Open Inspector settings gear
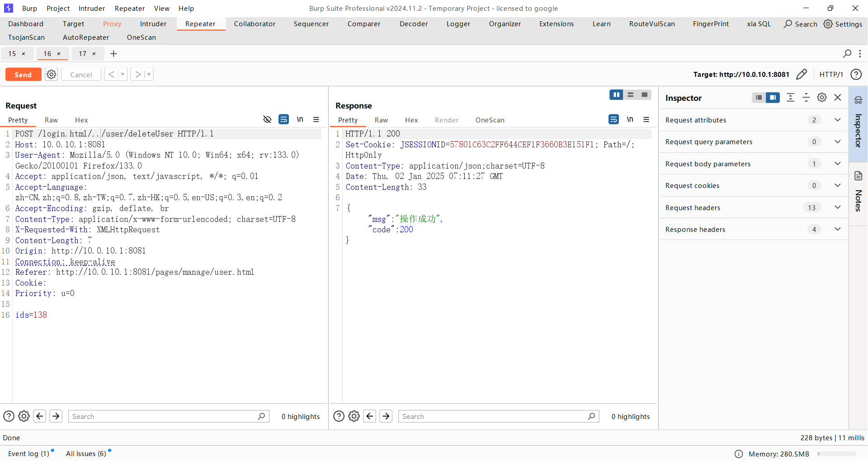The height and width of the screenshot is (461, 868). tap(822, 98)
